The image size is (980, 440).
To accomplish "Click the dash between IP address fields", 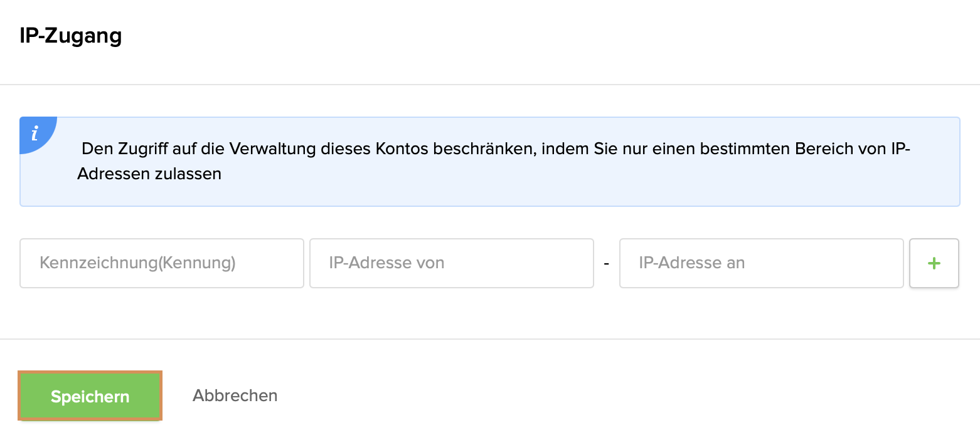I will [x=606, y=264].
